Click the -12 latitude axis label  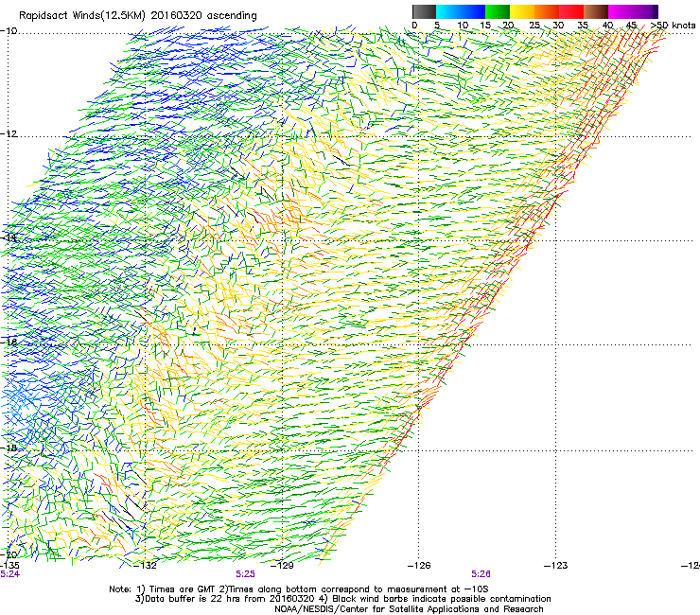point(9,133)
